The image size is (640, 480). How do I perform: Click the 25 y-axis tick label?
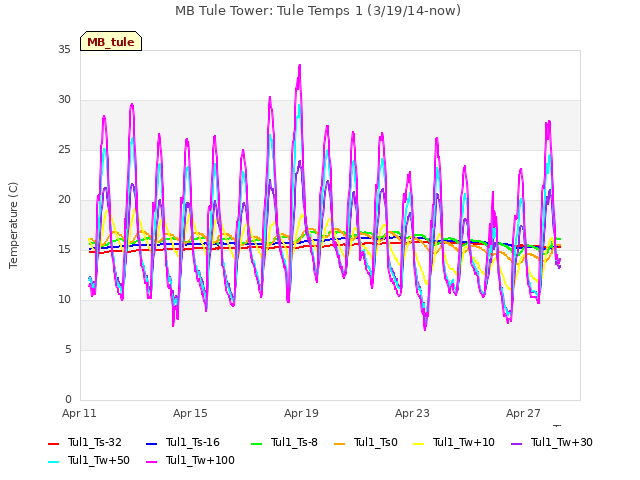point(64,150)
